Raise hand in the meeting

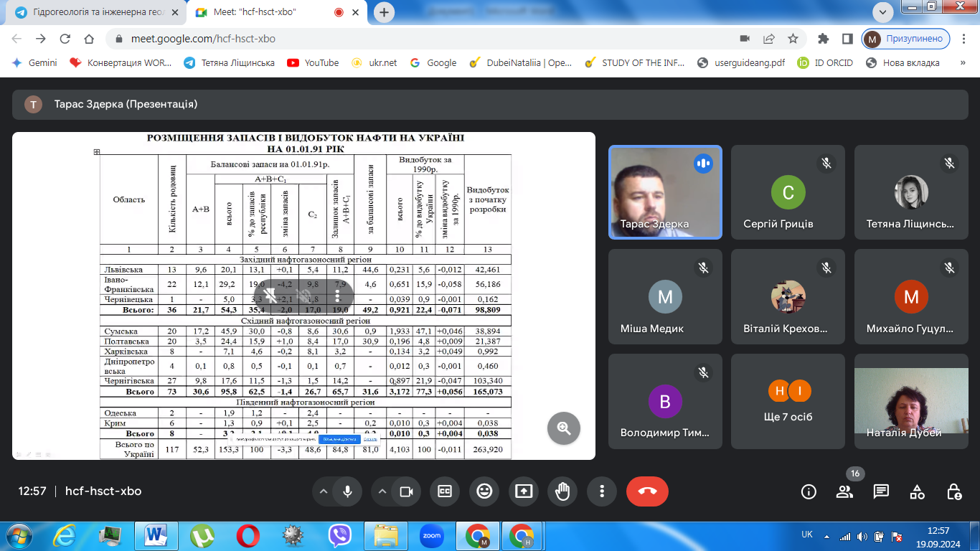point(562,491)
